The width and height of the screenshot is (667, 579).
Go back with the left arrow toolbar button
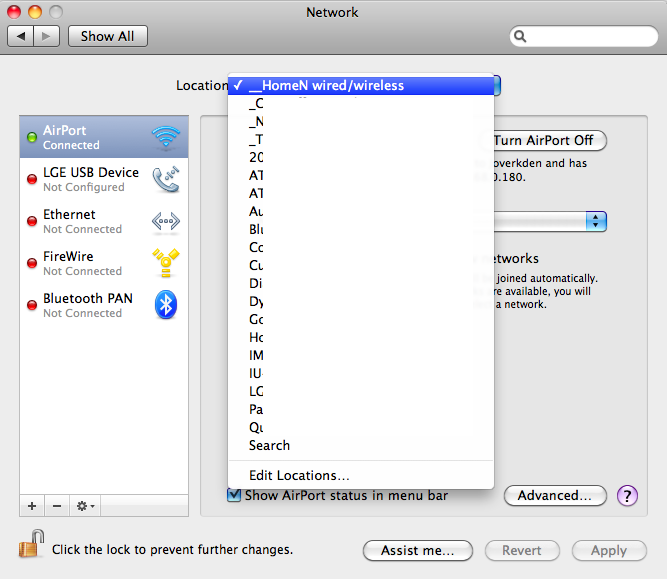(20, 36)
